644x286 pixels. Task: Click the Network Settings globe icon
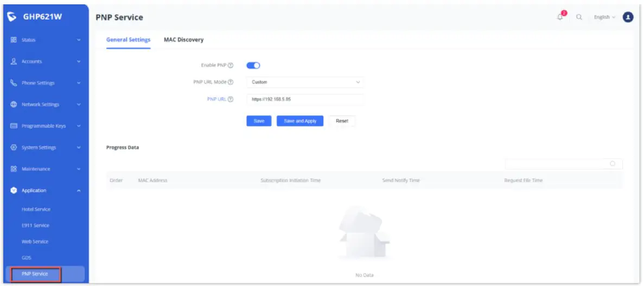[14, 104]
